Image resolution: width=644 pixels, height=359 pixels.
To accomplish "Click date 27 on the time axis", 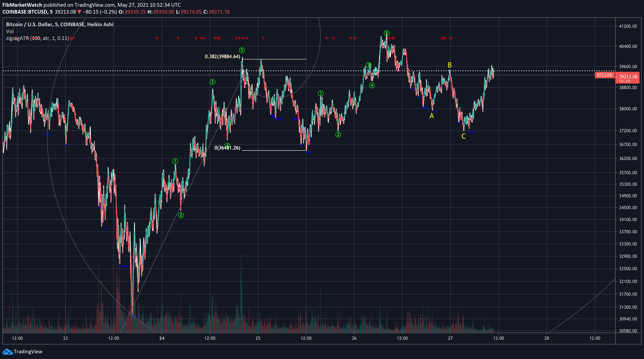I will click(450, 338).
